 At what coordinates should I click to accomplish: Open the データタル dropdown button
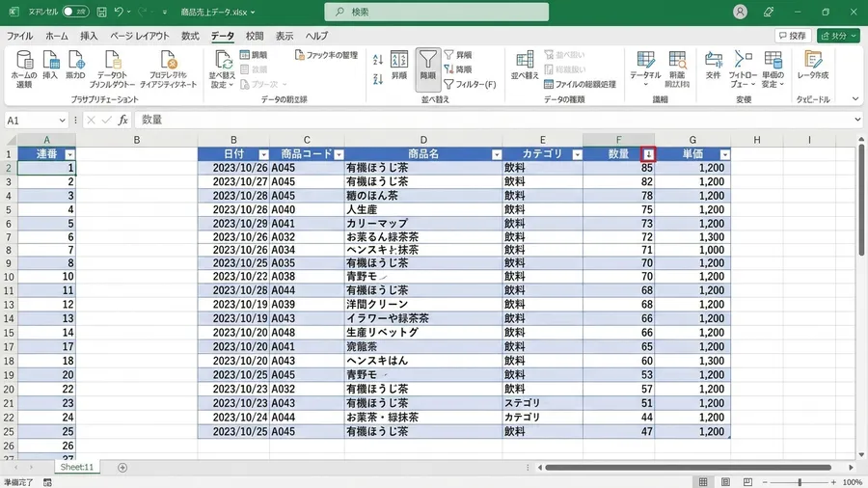click(645, 69)
